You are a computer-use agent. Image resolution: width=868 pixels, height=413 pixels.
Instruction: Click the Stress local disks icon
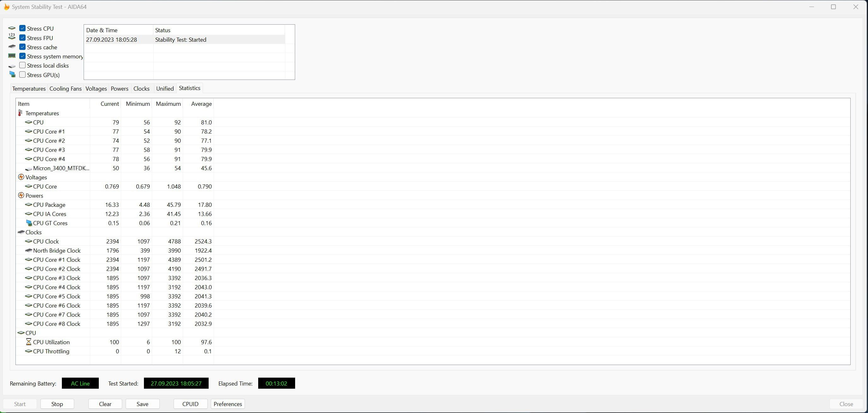pos(12,66)
